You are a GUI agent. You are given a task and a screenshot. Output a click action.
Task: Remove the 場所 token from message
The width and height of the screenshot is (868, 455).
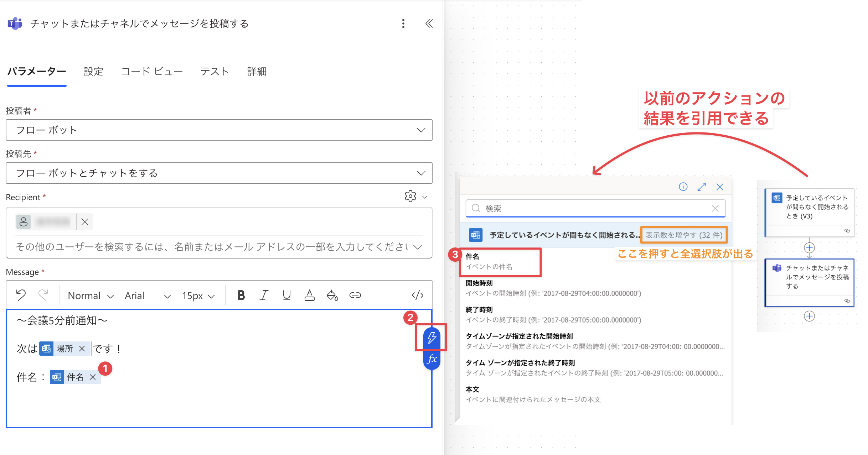82,348
